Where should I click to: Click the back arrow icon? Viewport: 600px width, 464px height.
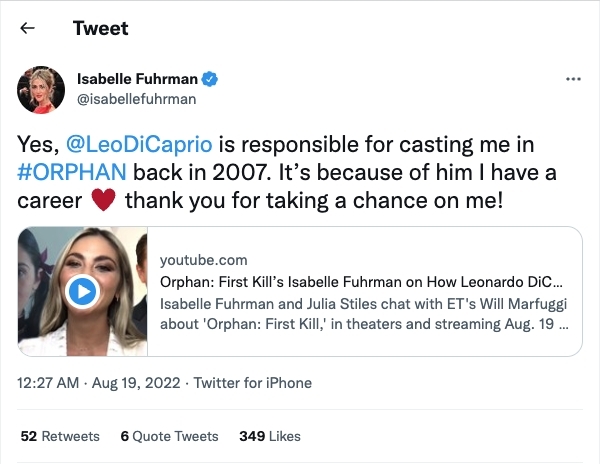coord(28,29)
